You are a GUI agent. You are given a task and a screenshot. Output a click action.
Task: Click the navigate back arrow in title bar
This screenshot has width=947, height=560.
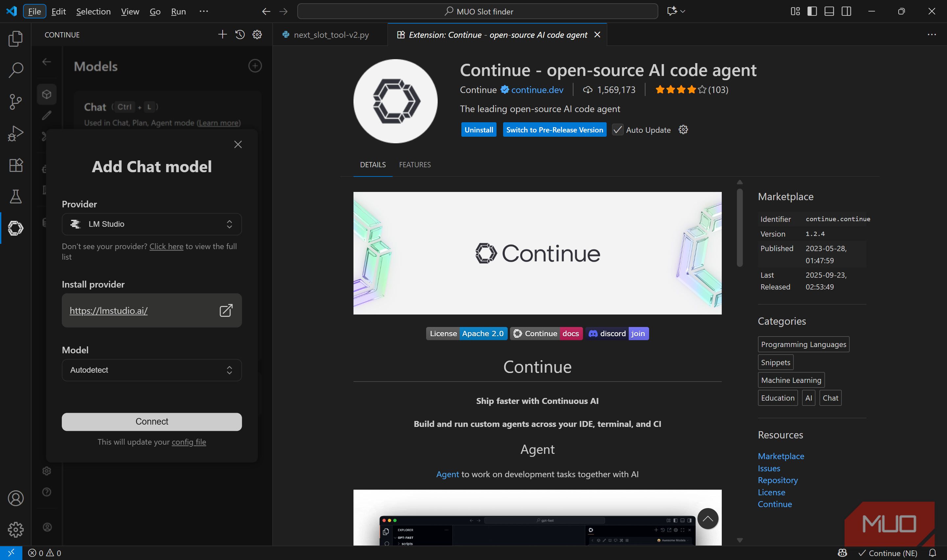click(x=266, y=12)
